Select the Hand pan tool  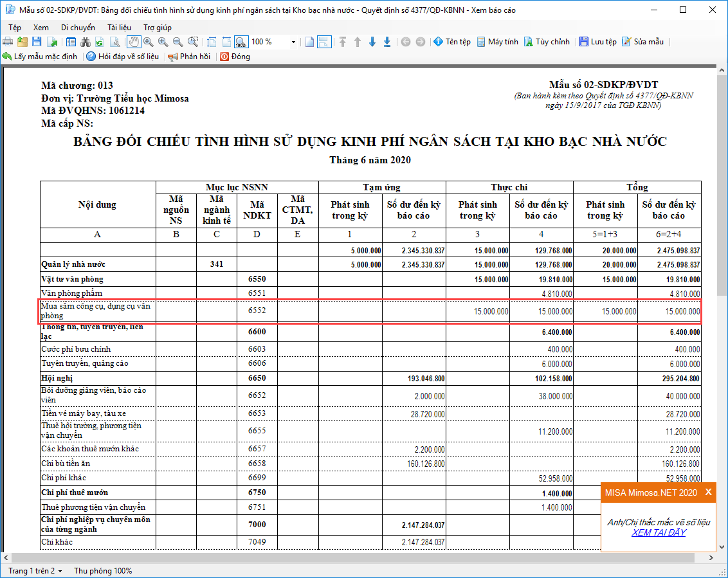coord(134,42)
